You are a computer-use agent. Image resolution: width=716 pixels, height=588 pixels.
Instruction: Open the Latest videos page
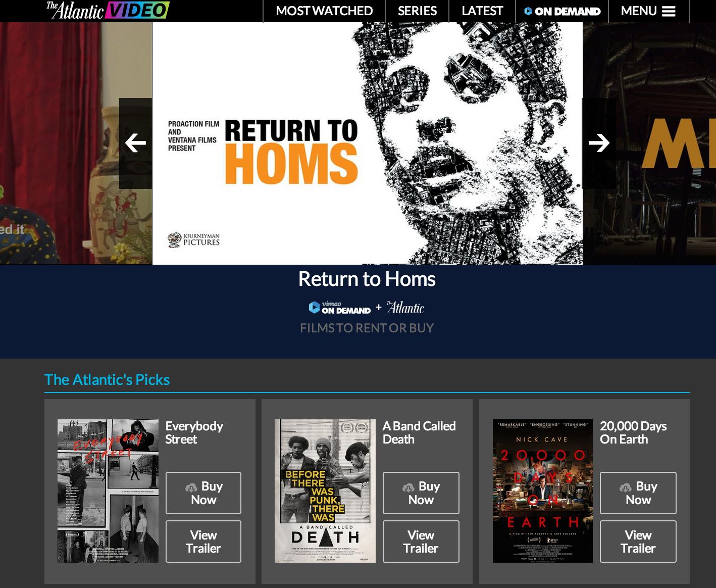[x=482, y=11]
